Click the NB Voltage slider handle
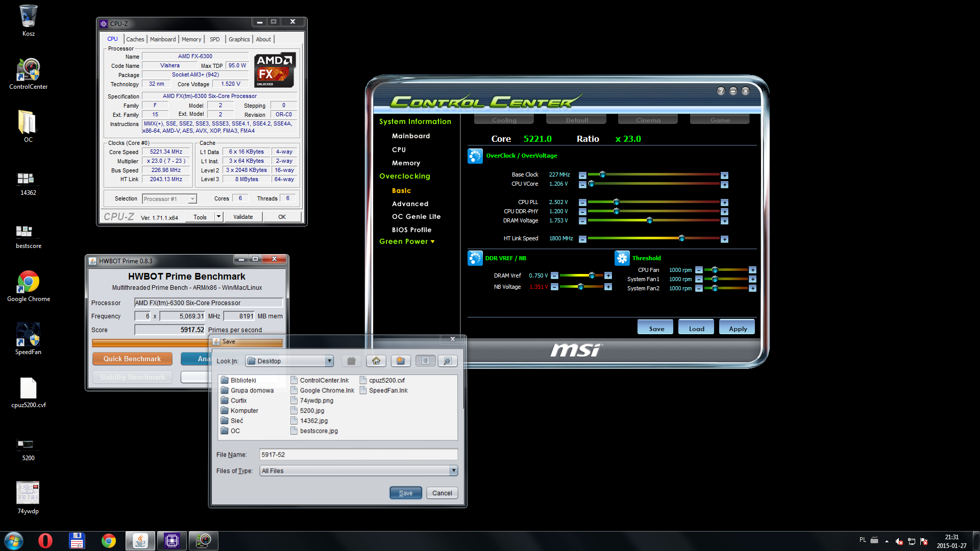The image size is (980, 551). pos(580,287)
